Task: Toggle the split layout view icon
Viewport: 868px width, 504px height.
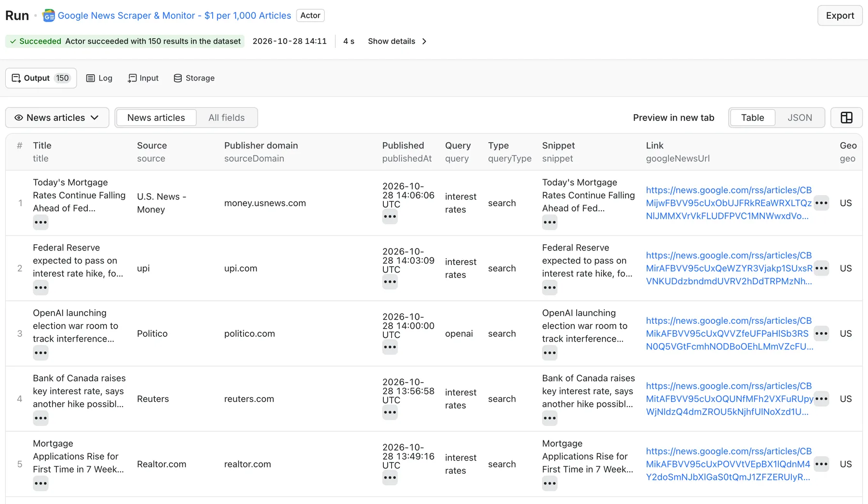Action: [846, 118]
